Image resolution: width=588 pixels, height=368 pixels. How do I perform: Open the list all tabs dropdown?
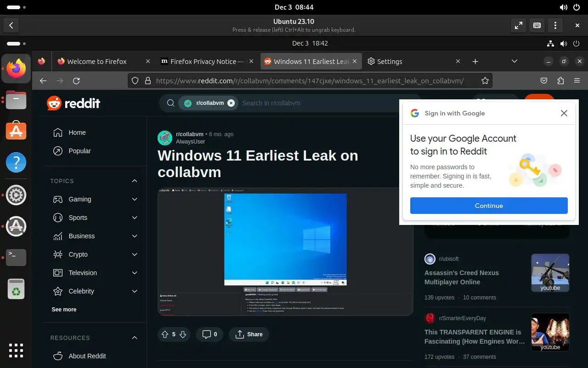(x=514, y=61)
